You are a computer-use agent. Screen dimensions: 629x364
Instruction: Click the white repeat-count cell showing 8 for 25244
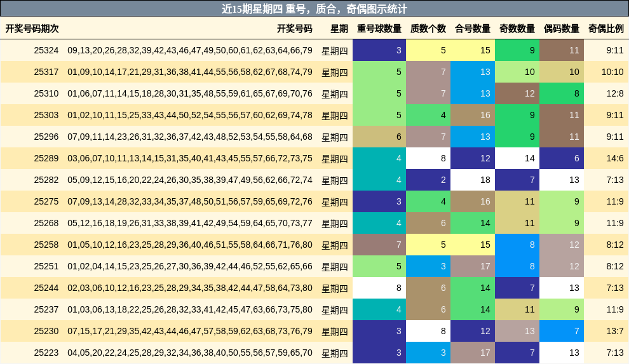point(379,288)
